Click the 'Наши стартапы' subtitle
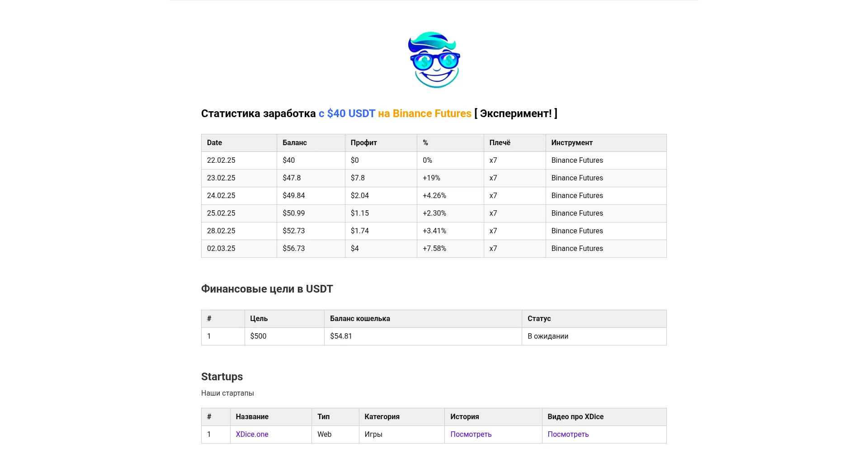 [x=227, y=393]
